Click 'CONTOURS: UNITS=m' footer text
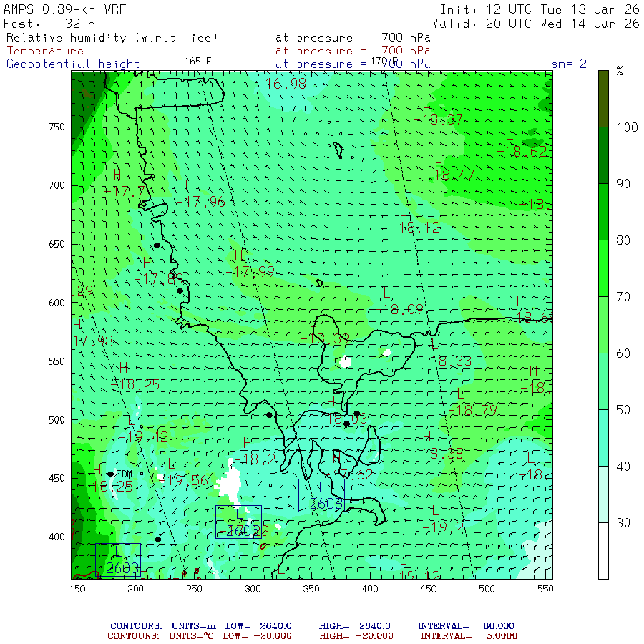The image size is (644, 644). pyautogui.click(x=162, y=626)
